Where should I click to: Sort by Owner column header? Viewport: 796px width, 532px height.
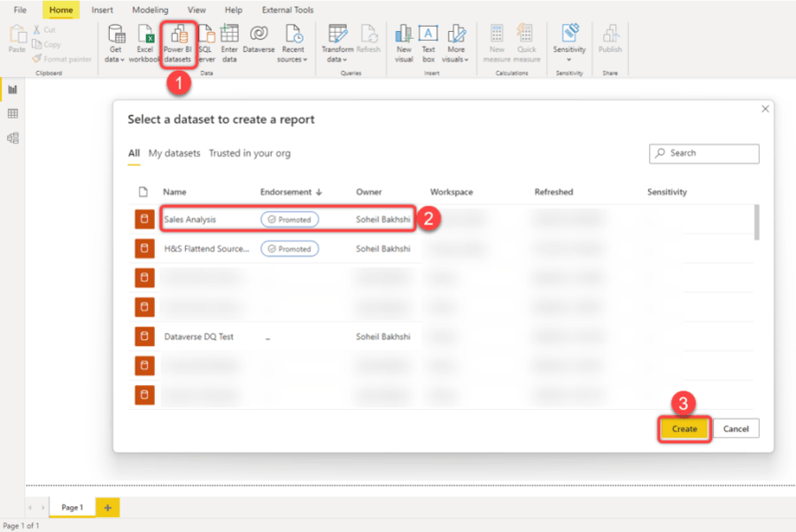point(368,192)
